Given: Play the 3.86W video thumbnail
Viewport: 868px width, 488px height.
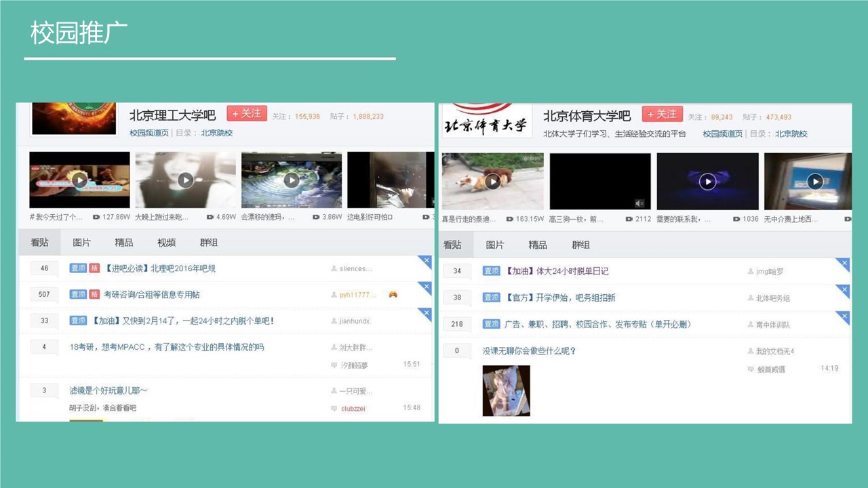Looking at the screenshot, I should tap(292, 180).
